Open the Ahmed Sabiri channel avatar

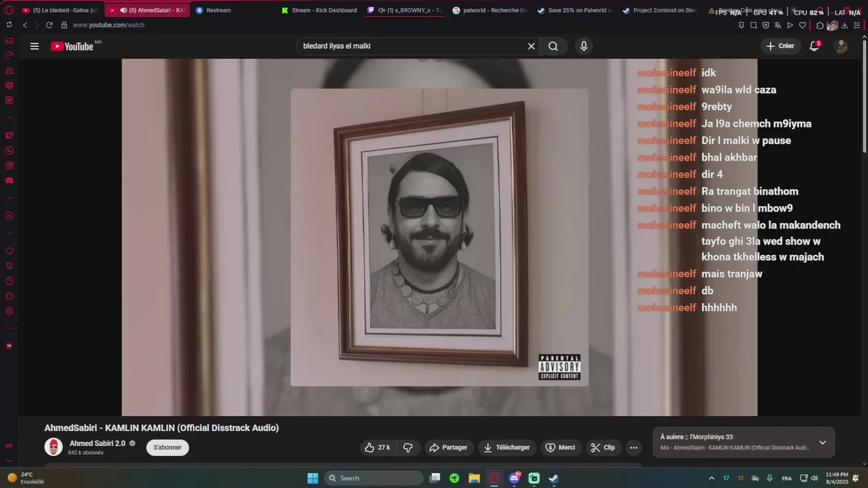pyautogui.click(x=54, y=447)
